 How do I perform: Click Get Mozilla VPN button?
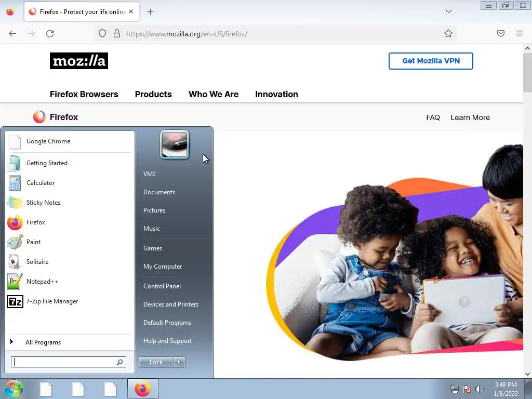[x=431, y=61]
